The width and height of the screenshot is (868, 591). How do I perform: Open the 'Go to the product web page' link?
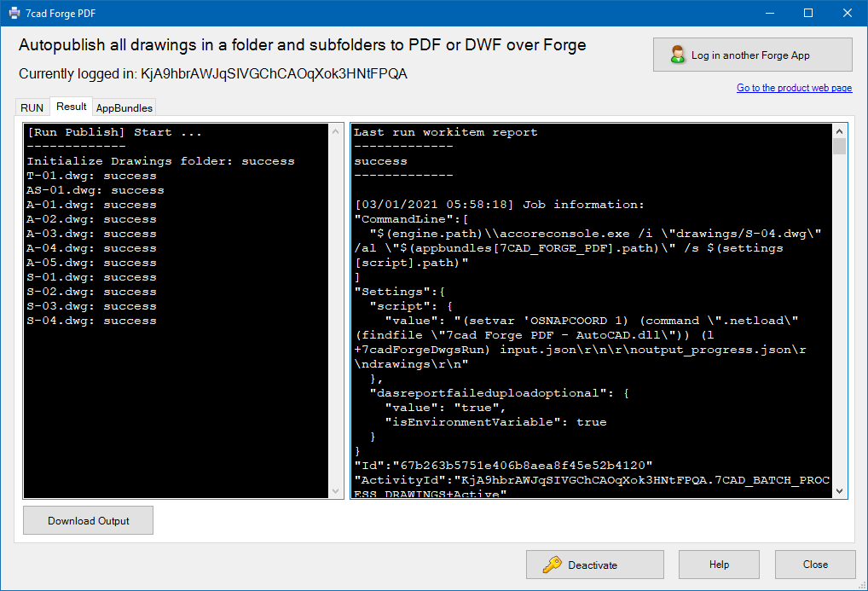point(794,88)
